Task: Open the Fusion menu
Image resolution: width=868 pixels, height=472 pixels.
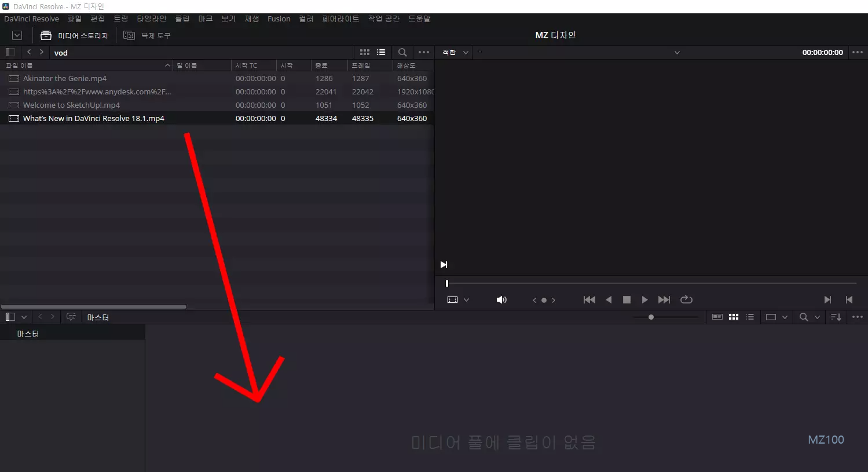Action: tap(279, 19)
